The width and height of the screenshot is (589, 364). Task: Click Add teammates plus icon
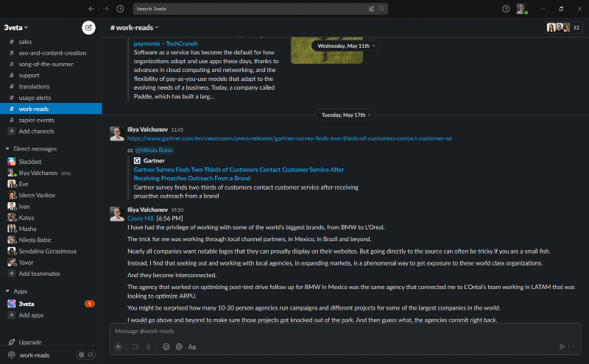[12, 274]
